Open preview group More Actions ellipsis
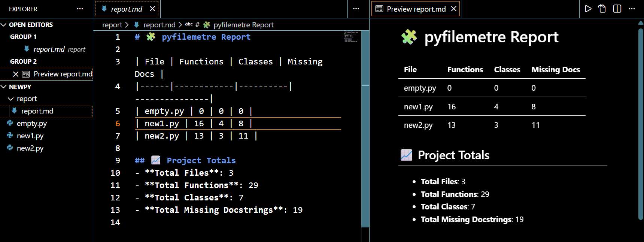Screen dimensions: 644x242 pos(632,9)
